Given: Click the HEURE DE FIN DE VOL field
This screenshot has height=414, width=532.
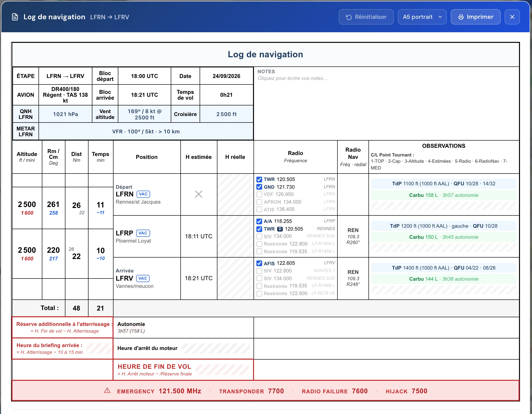Looking at the screenshot, I should (222, 370).
